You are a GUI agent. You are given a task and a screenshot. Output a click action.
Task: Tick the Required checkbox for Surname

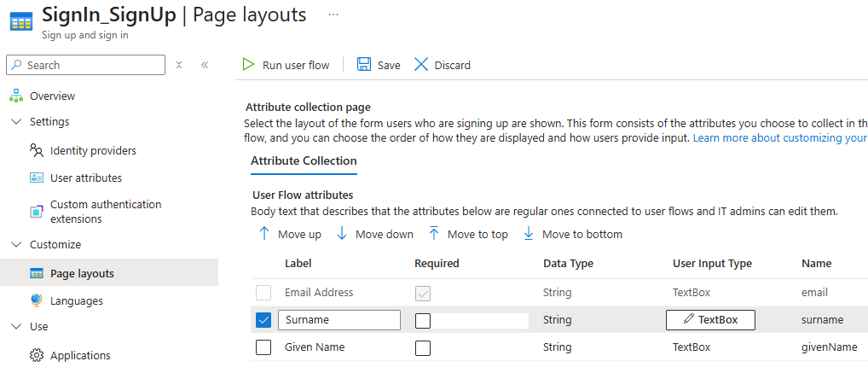(x=423, y=320)
